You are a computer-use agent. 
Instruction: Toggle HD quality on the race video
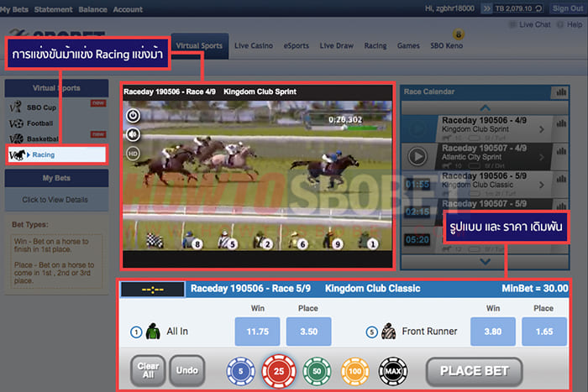pos(133,154)
